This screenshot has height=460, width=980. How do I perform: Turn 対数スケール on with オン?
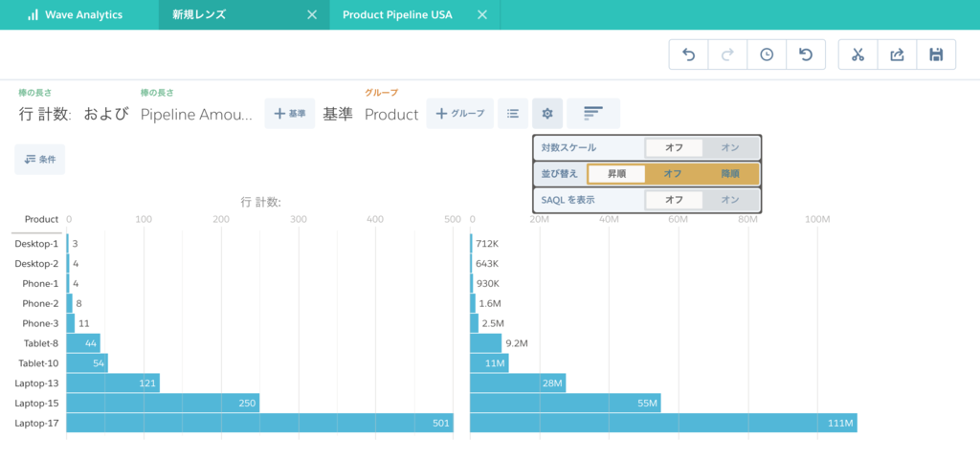730,148
